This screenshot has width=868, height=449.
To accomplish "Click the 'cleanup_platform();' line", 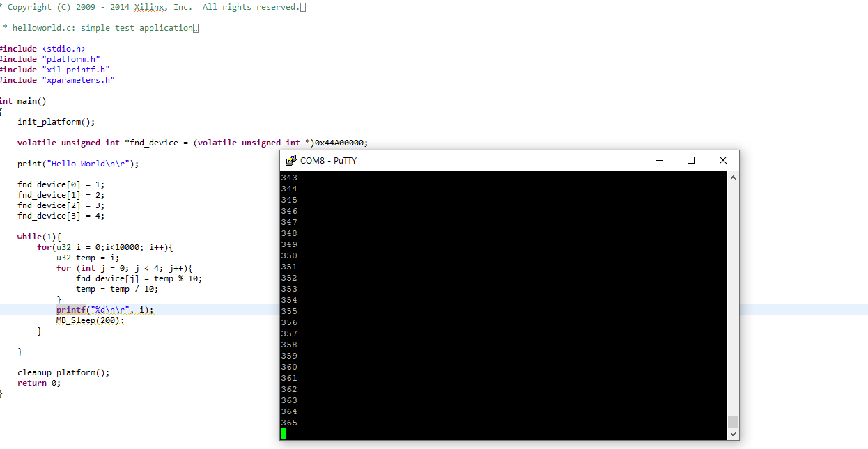I will 64,372.
